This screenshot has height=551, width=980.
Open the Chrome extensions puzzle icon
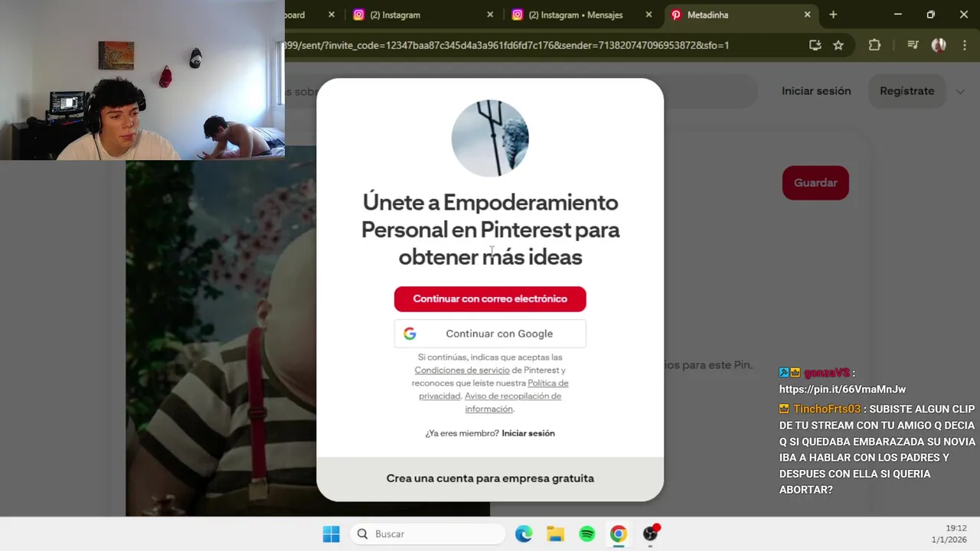(874, 45)
